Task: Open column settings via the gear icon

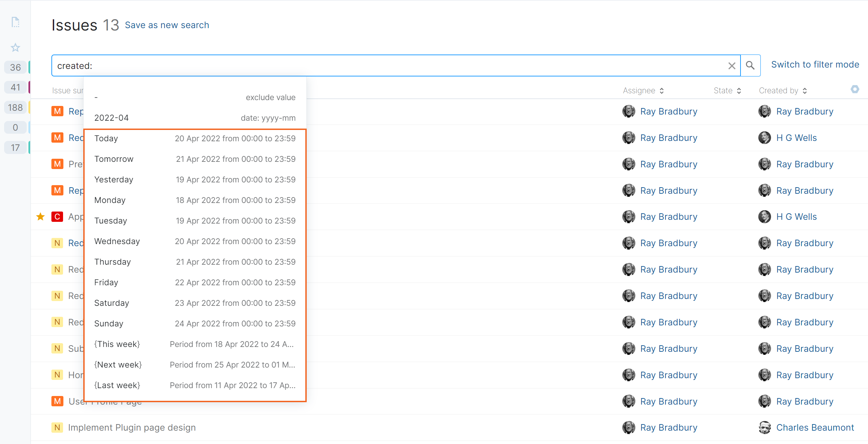Action: coord(855,89)
